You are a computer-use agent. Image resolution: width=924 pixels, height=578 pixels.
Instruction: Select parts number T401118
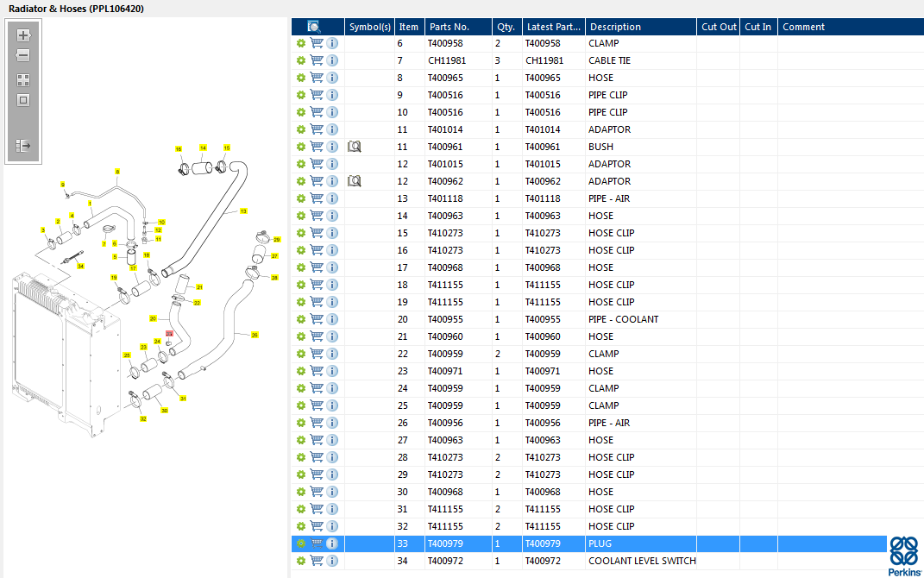(x=445, y=198)
